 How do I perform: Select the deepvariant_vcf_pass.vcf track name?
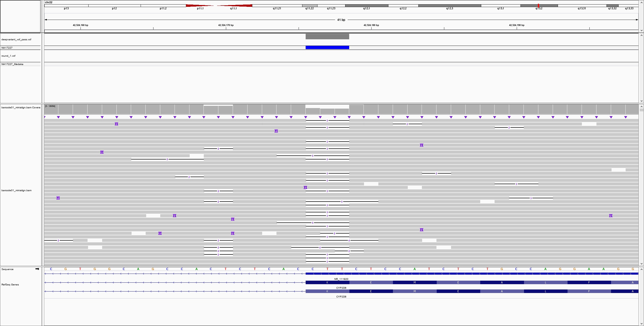(x=16, y=39)
